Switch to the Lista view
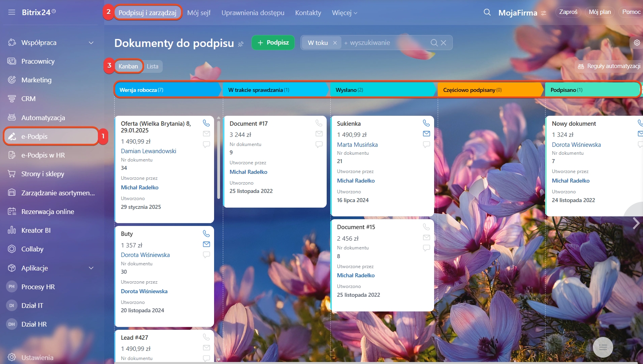This screenshot has height=364, width=643. point(152,66)
